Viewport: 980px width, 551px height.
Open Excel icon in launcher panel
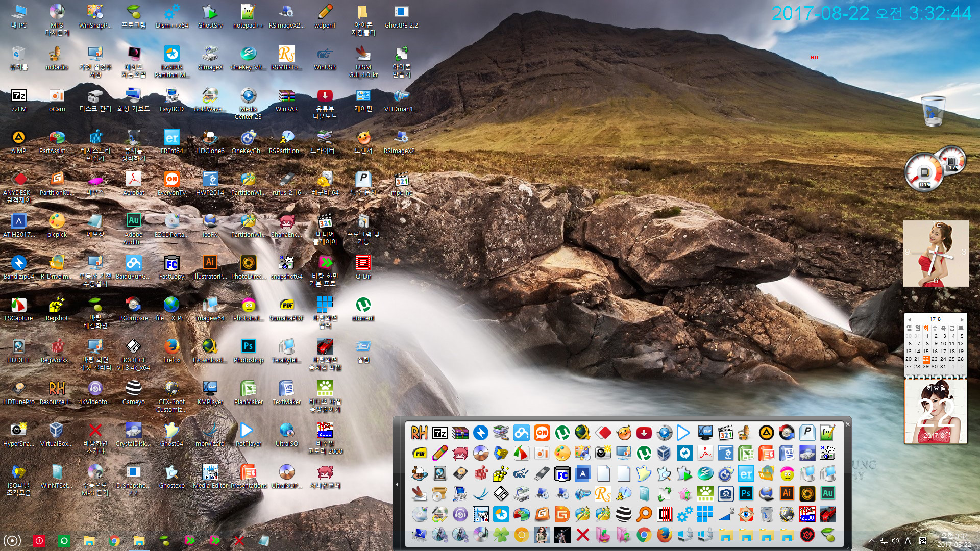click(x=746, y=453)
